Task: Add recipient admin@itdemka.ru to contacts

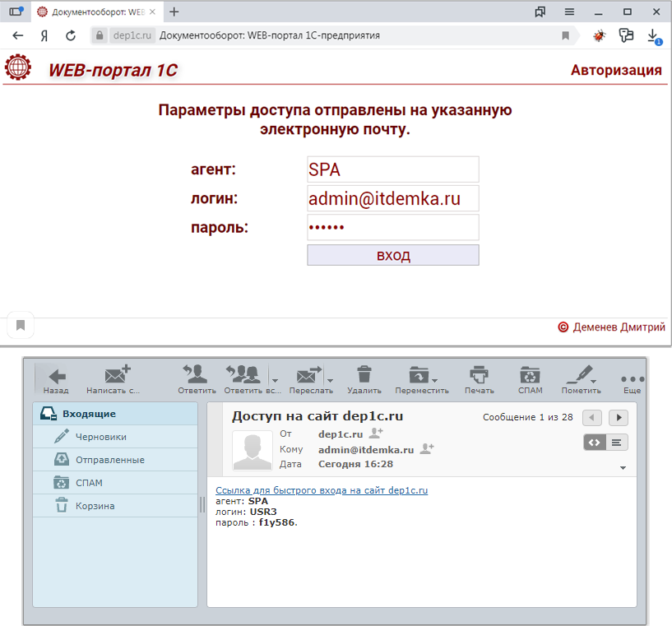Action: point(427,448)
